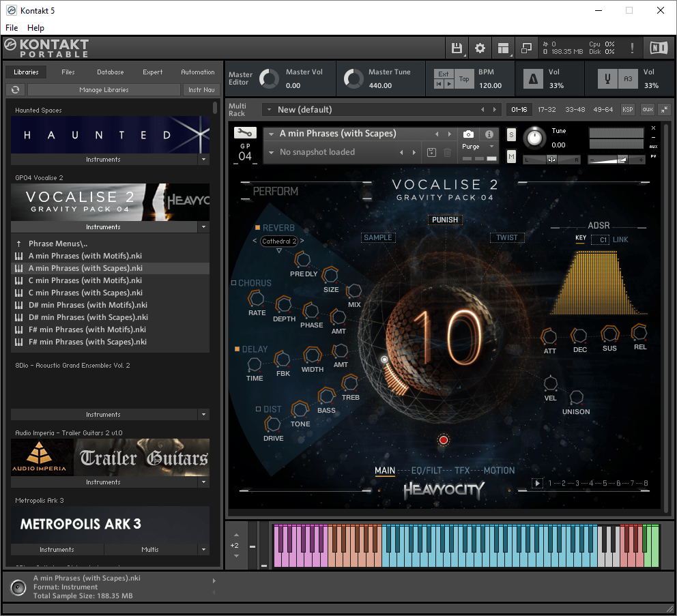Switch to the Automation tab
This screenshot has width=677, height=616.
click(198, 72)
